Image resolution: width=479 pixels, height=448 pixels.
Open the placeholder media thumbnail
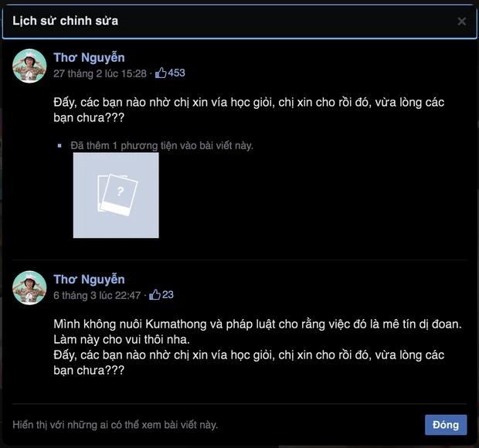click(116, 195)
